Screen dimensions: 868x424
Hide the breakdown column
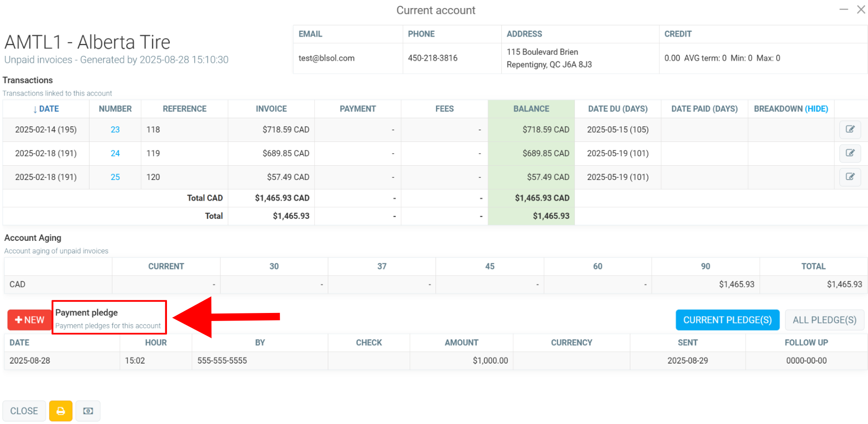[x=816, y=109]
